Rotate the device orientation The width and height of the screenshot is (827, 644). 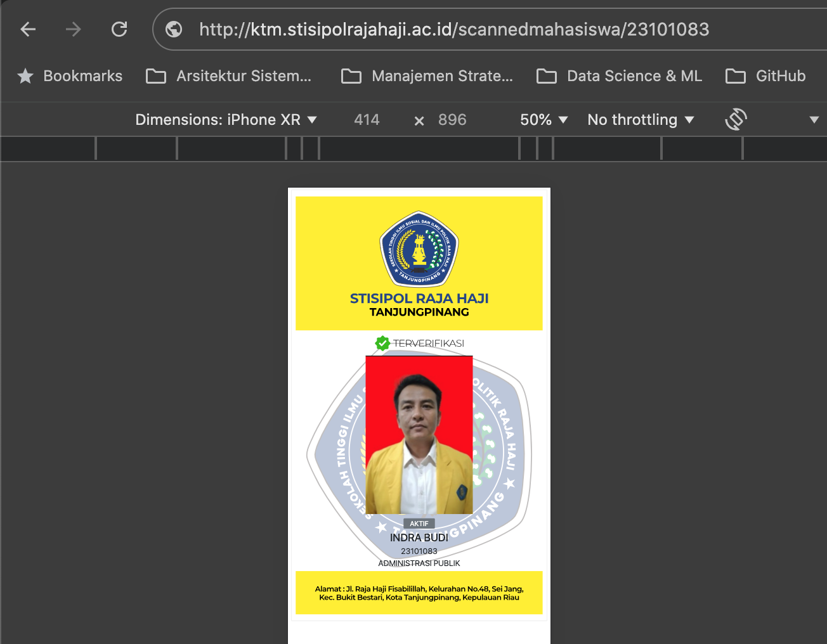pyautogui.click(x=736, y=119)
